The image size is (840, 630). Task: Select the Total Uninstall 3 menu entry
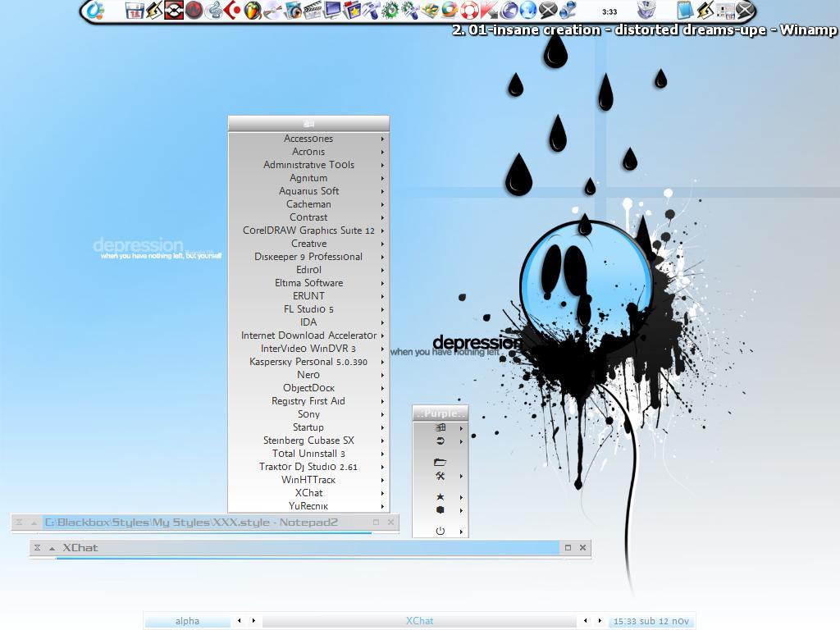[308, 453]
